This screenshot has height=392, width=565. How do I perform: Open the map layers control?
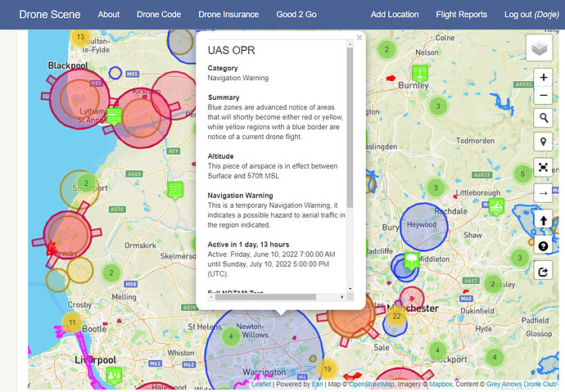click(x=539, y=48)
